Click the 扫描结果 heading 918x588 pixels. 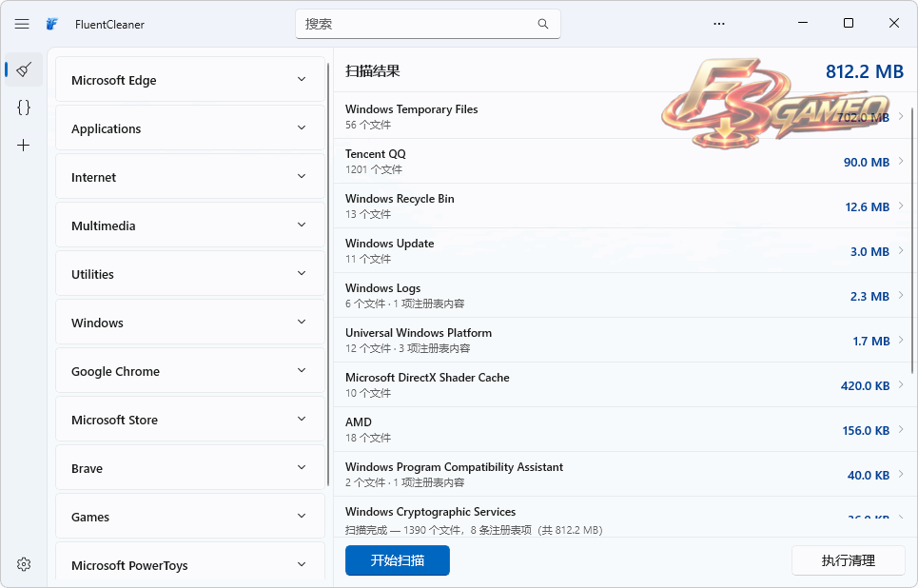[372, 71]
